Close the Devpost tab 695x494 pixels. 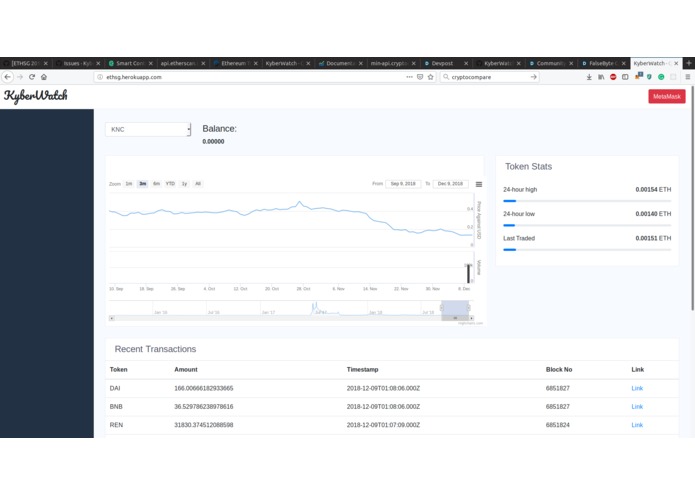pyautogui.click(x=466, y=63)
